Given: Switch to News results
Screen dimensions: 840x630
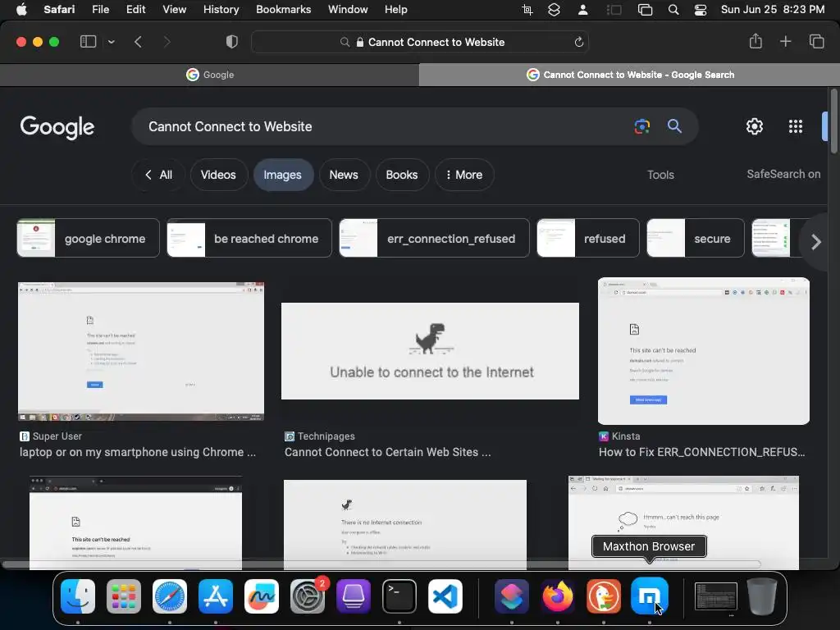Looking at the screenshot, I should (x=344, y=175).
